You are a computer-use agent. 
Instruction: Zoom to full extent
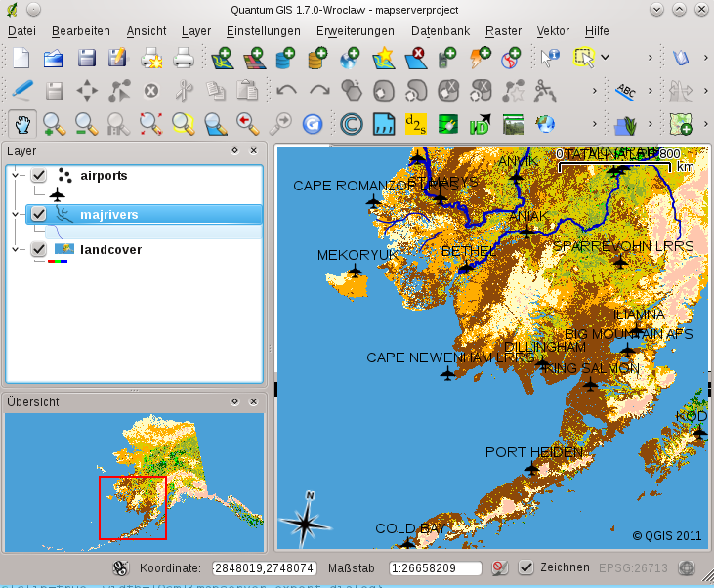(x=150, y=124)
